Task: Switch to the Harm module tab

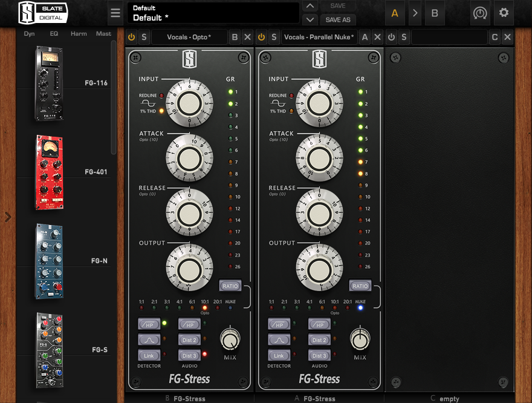Action: tap(79, 34)
